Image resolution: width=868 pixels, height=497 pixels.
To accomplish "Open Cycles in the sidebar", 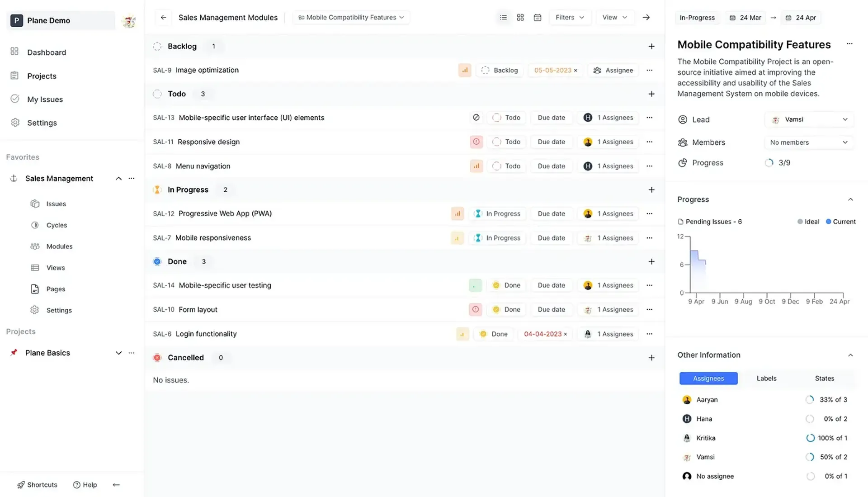I will 57,225.
